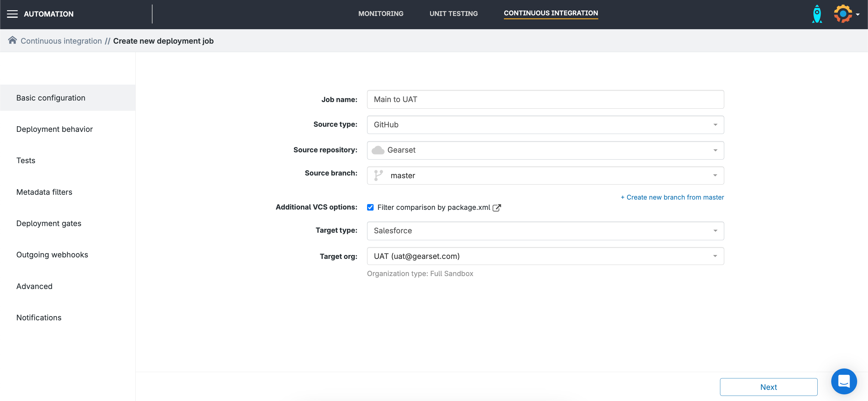Open the Continuous integration breadcrumb link
This screenshot has width=868, height=401.
pyautogui.click(x=61, y=41)
